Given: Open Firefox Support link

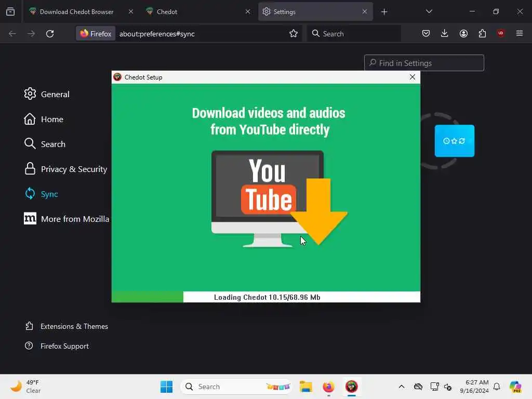Looking at the screenshot, I should 57,346.
